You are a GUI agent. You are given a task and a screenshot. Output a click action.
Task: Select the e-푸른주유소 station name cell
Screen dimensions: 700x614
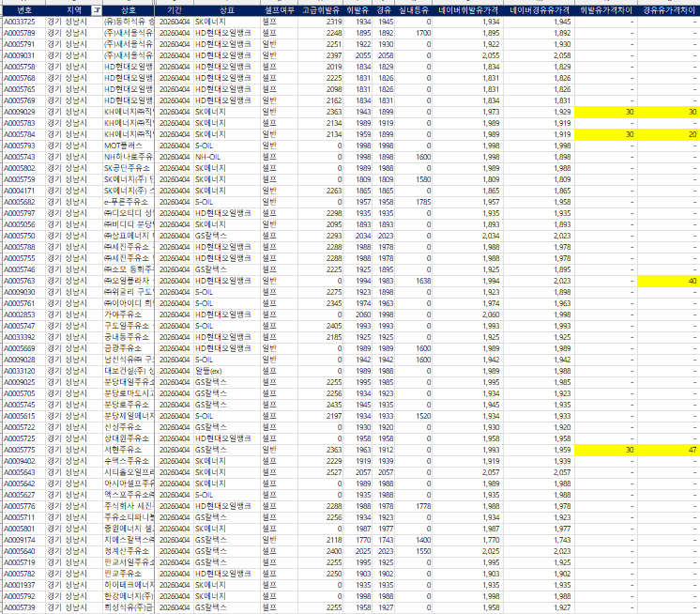click(x=129, y=202)
